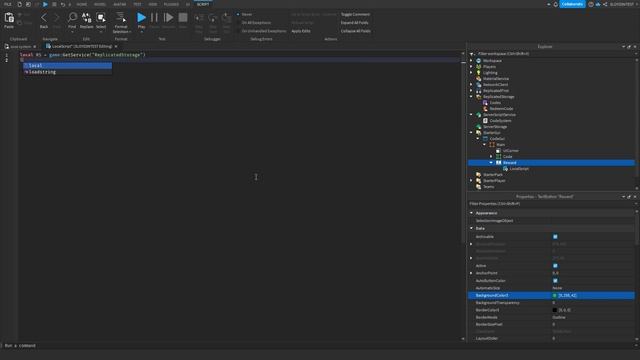Click the Stop playtest square
The height and width of the screenshot is (360, 640).
pyautogui.click(x=183, y=17)
